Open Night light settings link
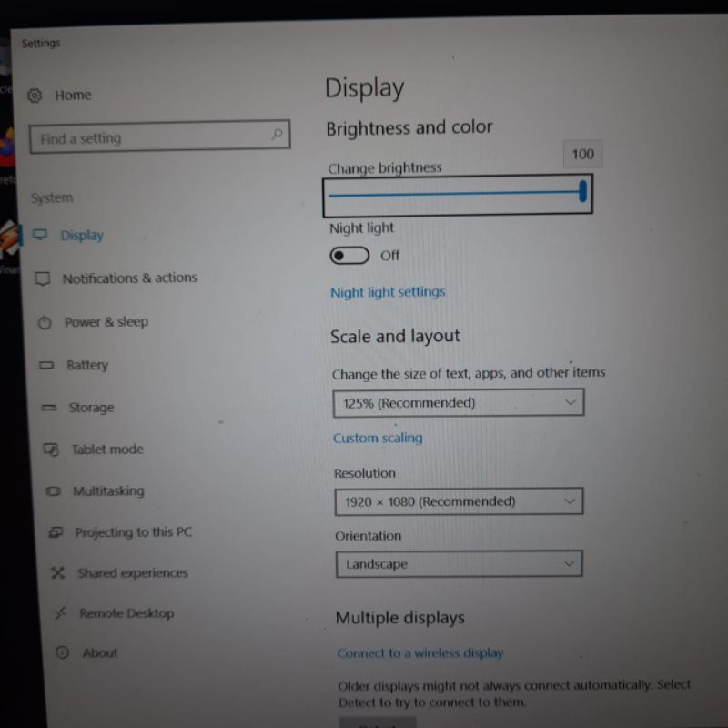 388,292
